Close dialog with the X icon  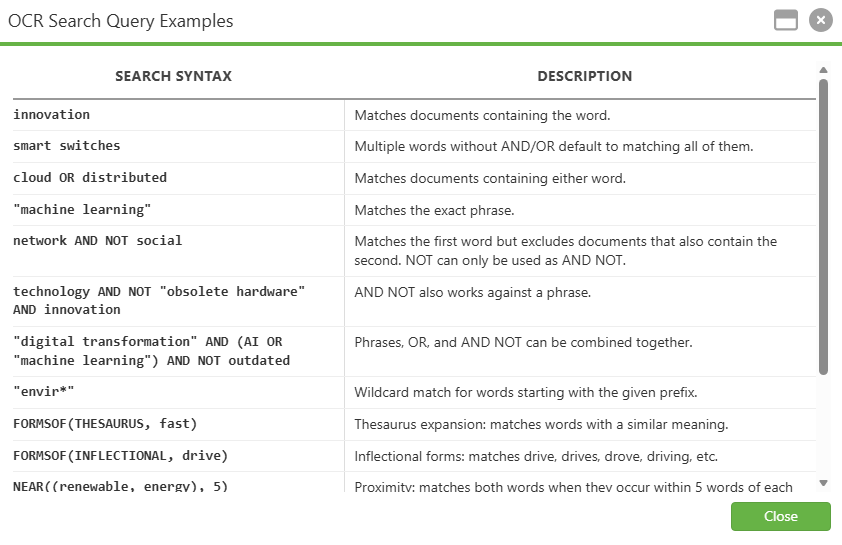tap(821, 20)
